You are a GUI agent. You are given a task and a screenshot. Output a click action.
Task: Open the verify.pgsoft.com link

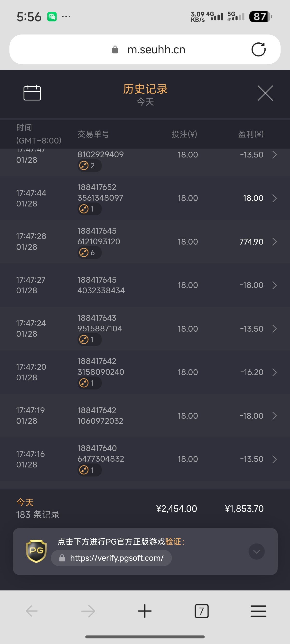pyautogui.click(x=117, y=558)
